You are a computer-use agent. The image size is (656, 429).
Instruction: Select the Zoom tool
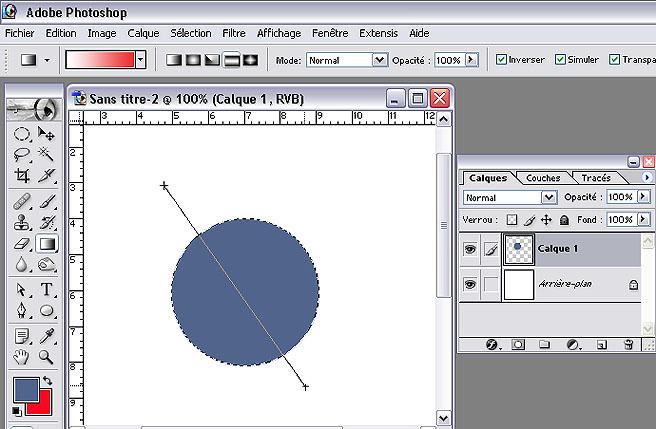(46, 357)
